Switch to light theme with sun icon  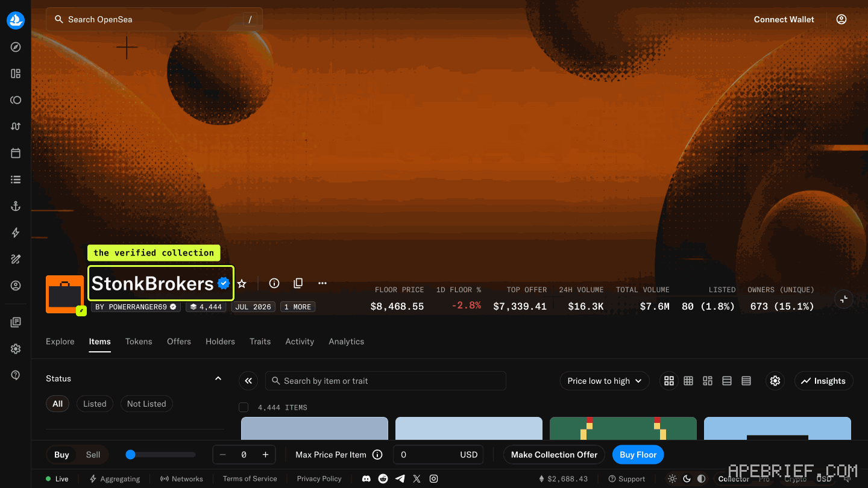(672, 479)
